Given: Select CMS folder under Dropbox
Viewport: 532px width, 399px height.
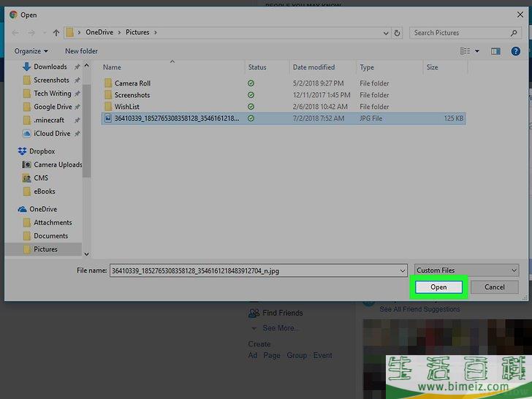Looking at the screenshot, I should pyautogui.click(x=41, y=178).
